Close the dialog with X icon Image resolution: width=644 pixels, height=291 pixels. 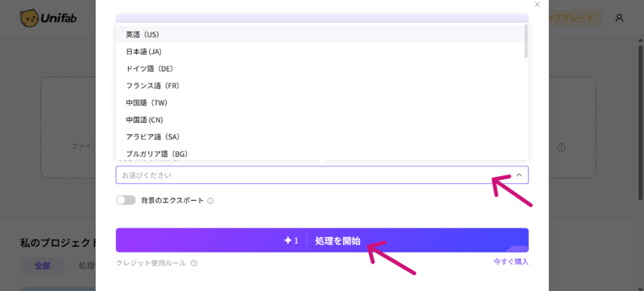(x=537, y=5)
